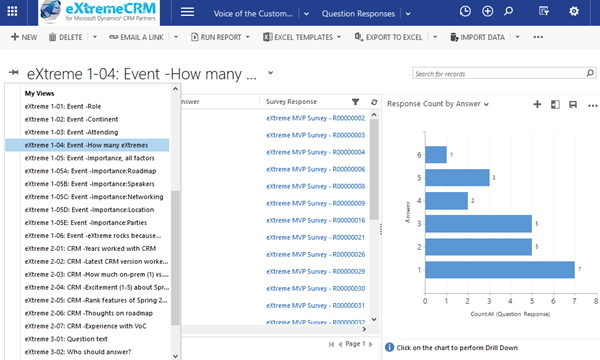This screenshot has height=360, width=600.
Task: Open command bar more commands ellipsis
Action: click(x=538, y=37)
